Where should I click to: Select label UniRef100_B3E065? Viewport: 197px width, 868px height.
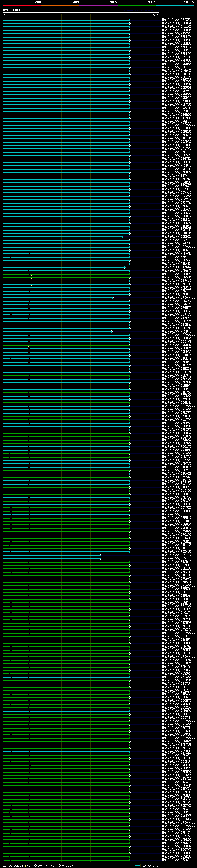coord(177,338)
